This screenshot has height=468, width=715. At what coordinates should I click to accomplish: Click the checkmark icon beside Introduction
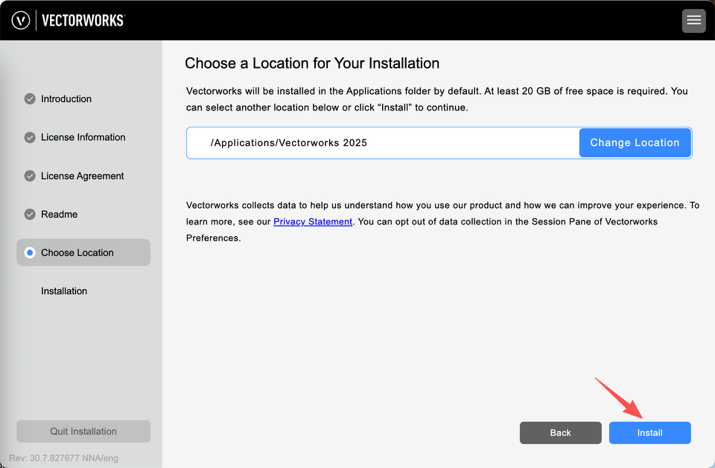30,99
